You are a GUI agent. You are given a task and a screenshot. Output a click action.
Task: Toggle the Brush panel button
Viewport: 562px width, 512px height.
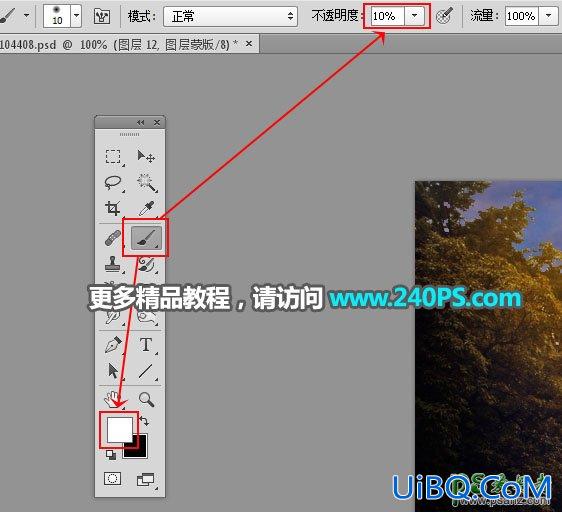102,16
